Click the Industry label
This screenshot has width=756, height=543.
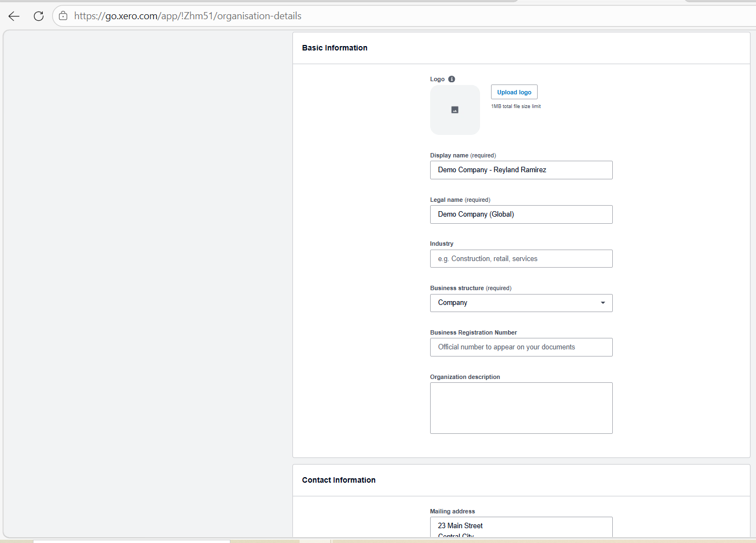[x=442, y=244]
